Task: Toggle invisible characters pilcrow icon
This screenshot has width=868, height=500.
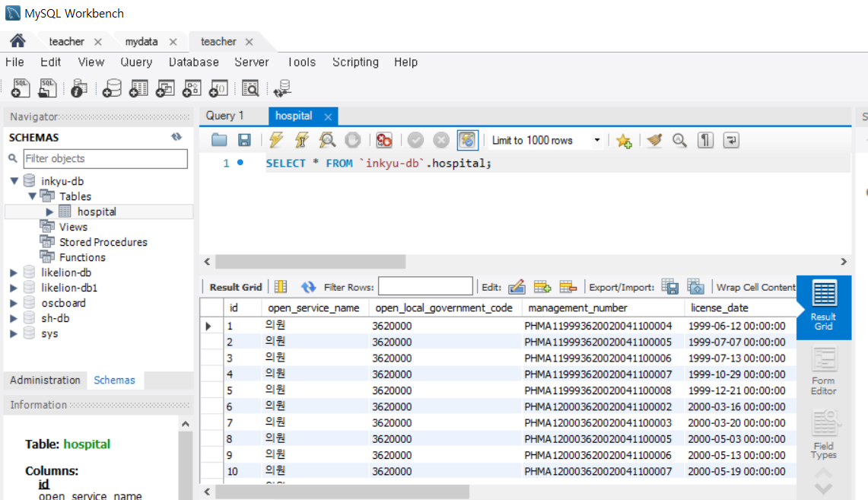Action: click(x=705, y=140)
